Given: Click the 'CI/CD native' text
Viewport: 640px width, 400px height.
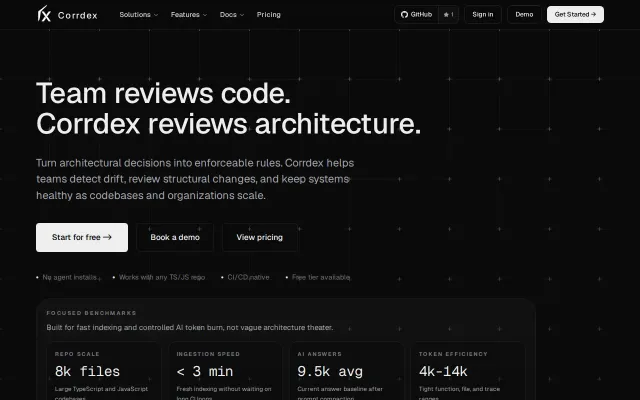Looking at the screenshot, I should [x=248, y=277].
